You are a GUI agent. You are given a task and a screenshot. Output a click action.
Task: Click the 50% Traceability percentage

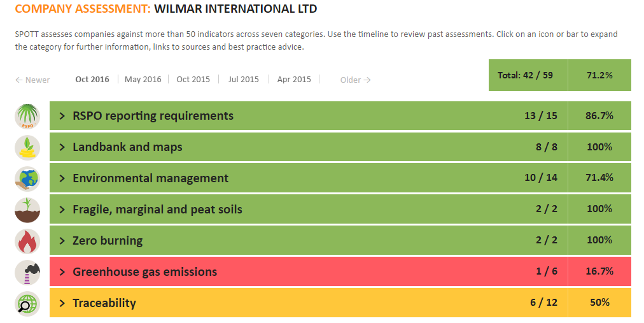[599, 303]
